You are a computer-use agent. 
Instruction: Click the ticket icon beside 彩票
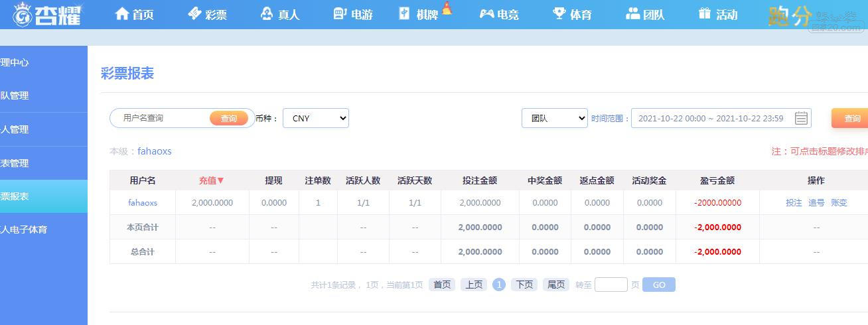[194, 13]
